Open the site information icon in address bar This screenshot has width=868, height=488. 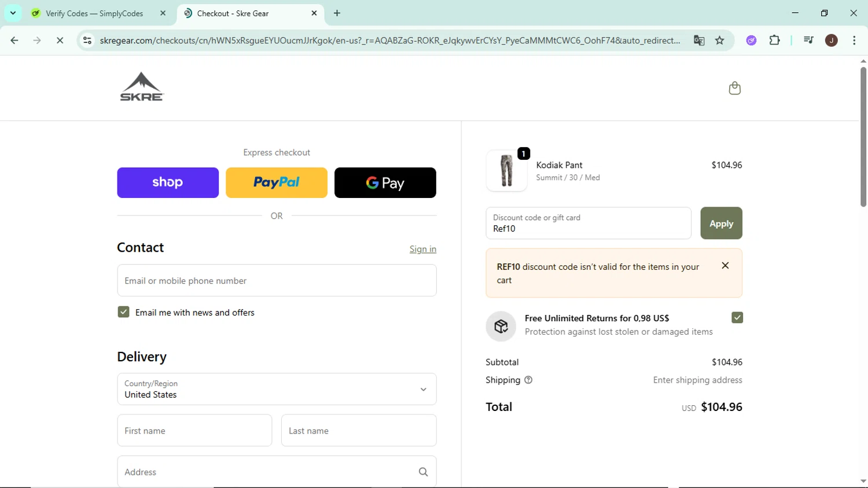tap(87, 41)
